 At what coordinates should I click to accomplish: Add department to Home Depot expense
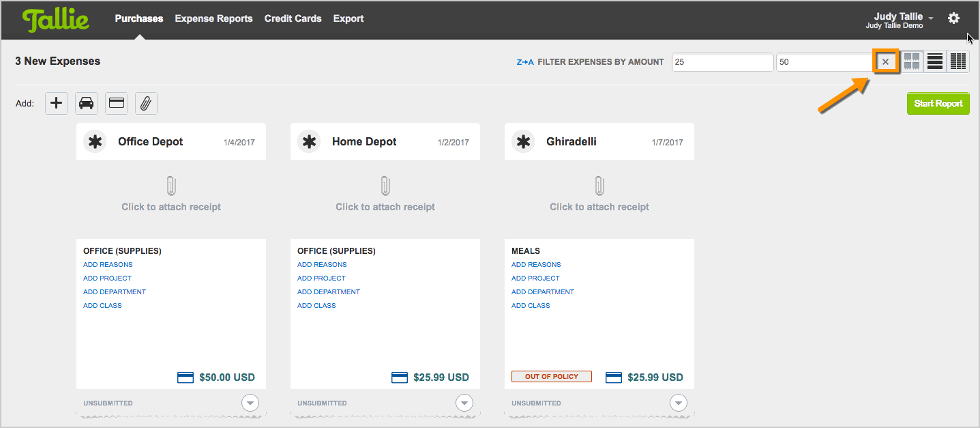coord(329,292)
